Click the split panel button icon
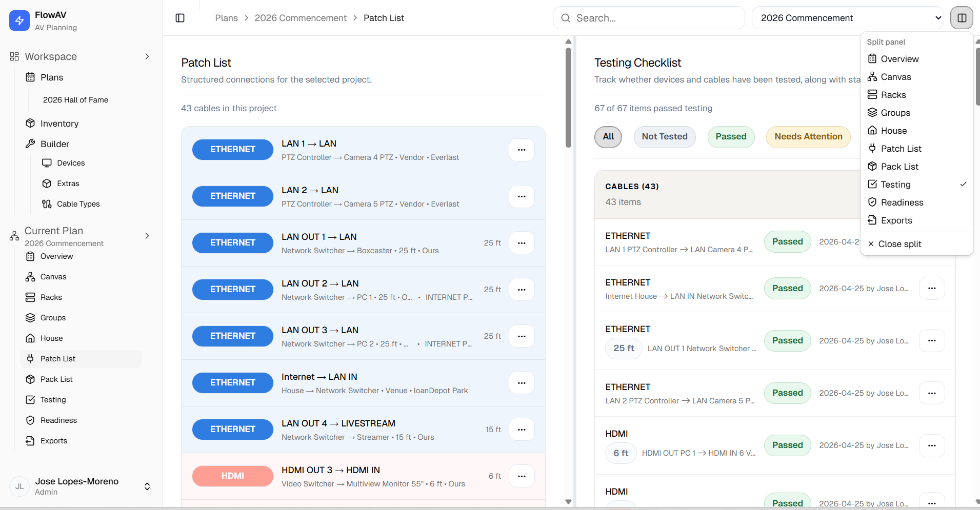The width and height of the screenshot is (980, 510). (962, 18)
